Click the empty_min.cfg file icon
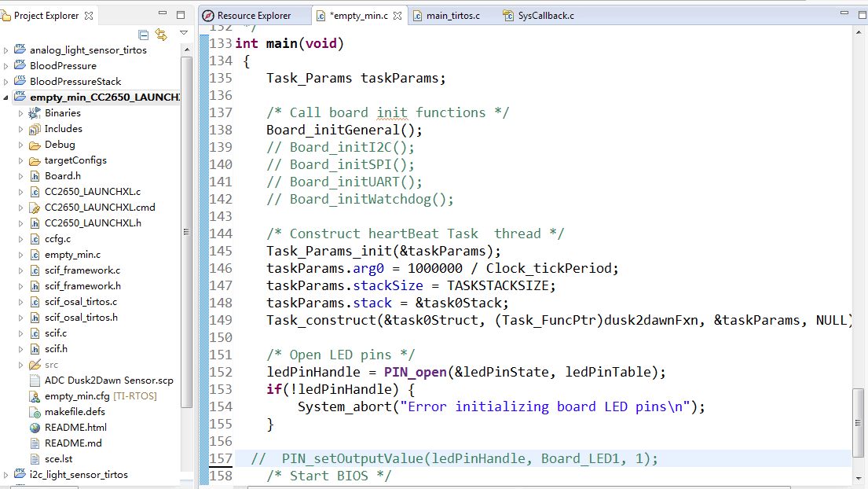Image resolution: width=868 pixels, height=489 pixels. click(x=35, y=396)
